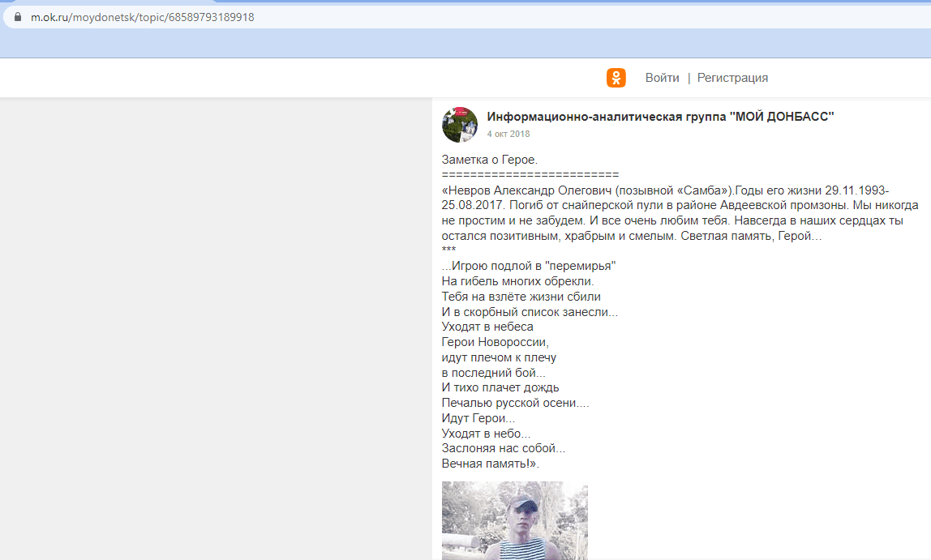
Task: Click the line Заслоняя нас собой
Action: point(504,448)
